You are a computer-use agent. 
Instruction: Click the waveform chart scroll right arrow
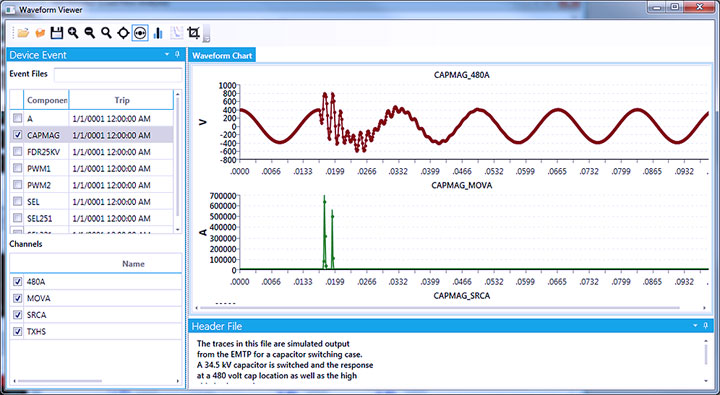click(x=704, y=308)
